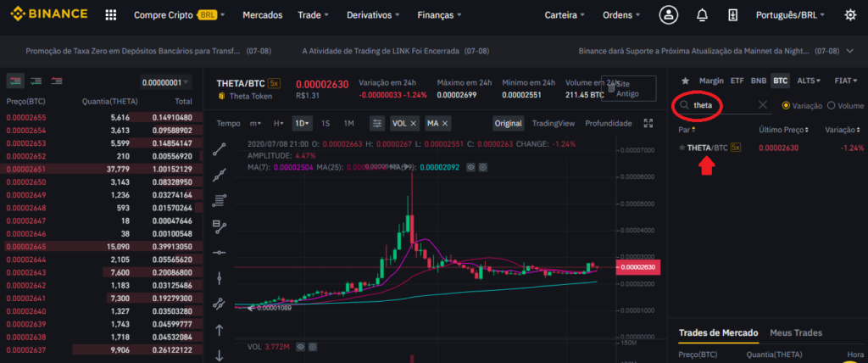Screen dimensions: 868x363
Task: Expand the Ordens menu
Action: pos(621,15)
